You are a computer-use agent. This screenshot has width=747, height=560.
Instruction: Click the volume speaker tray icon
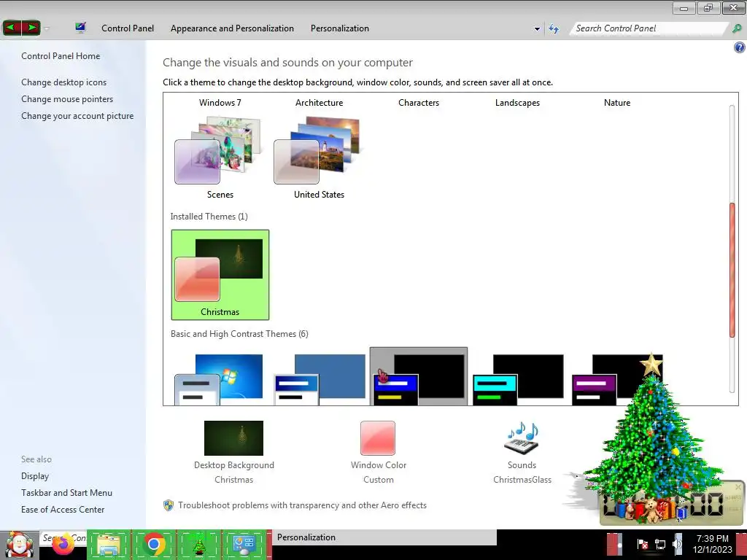(678, 544)
